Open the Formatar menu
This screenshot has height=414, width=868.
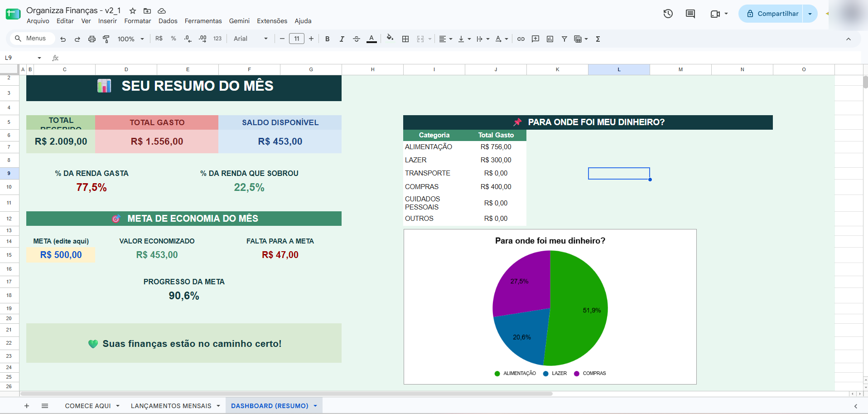pyautogui.click(x=138, y=21)
